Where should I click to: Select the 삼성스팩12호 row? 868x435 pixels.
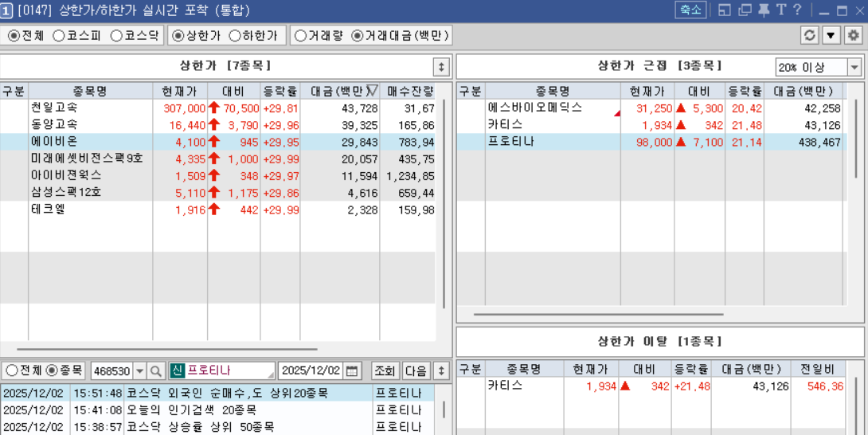(218, 192)
